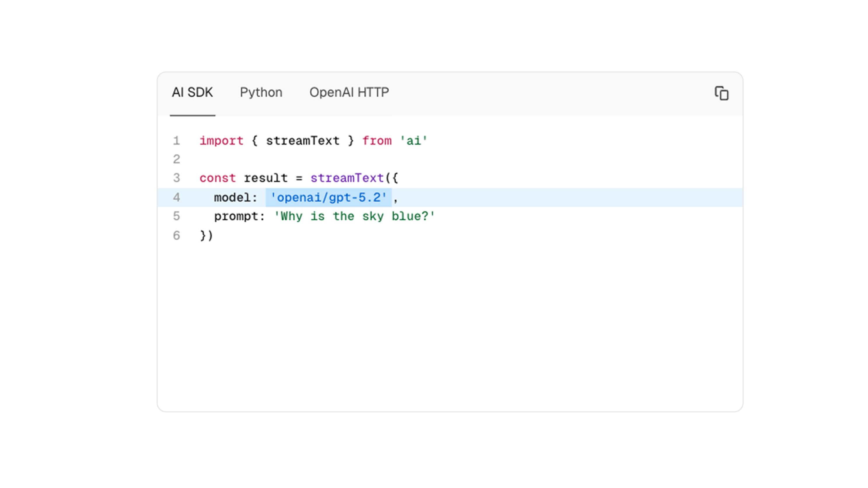Click line number 6 in the gutter
Image resolution: width=868 pixels, height=488 pixels.
click(176, 236)
